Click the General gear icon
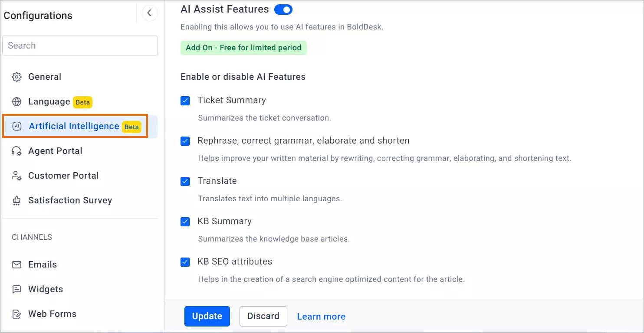The width and height of the screenshot is (644, 333). [x=16, y=77]
